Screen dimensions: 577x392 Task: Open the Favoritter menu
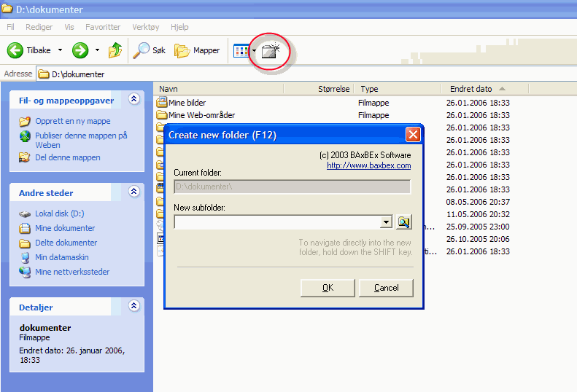[103, 27]
